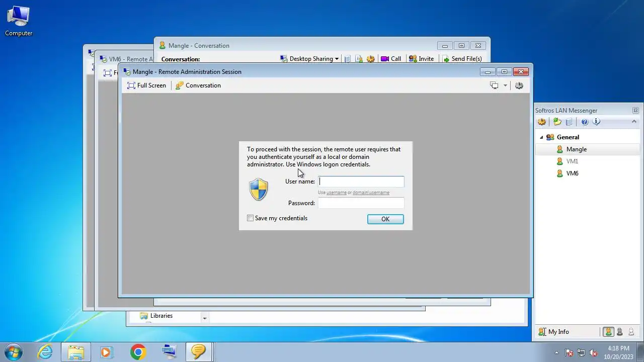Select user Mangle in contact list

coord(577,149)
